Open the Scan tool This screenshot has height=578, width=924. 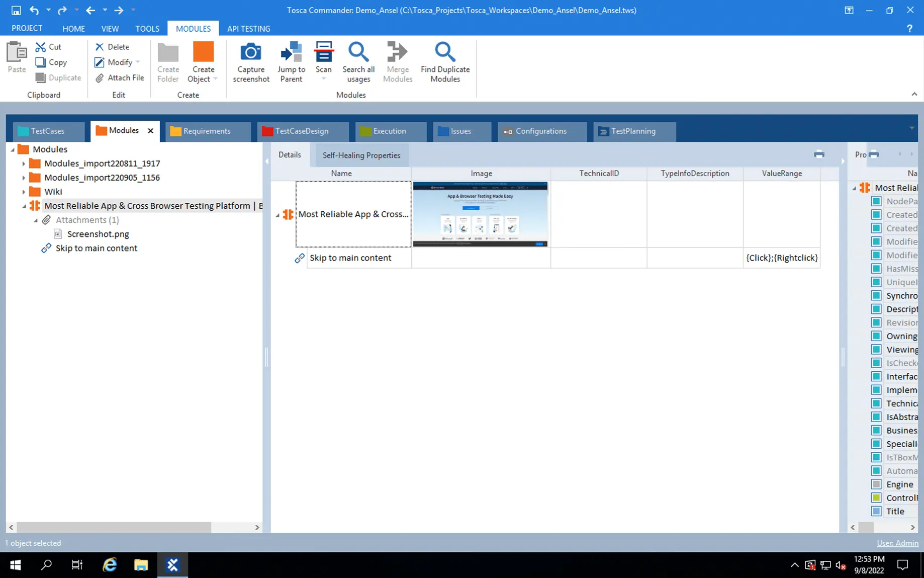click(323, 52)
